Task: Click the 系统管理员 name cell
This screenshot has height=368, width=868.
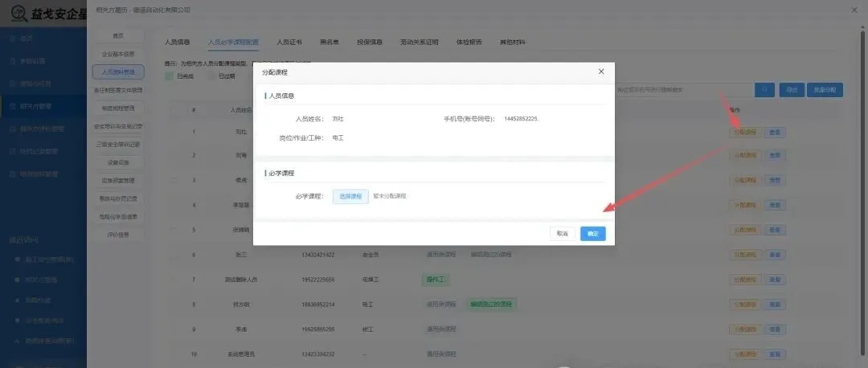Action: coord(241,354)
